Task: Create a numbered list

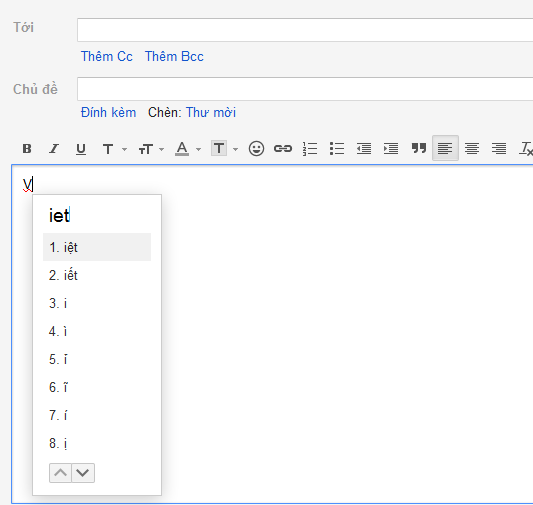Action: pos(310,149)
